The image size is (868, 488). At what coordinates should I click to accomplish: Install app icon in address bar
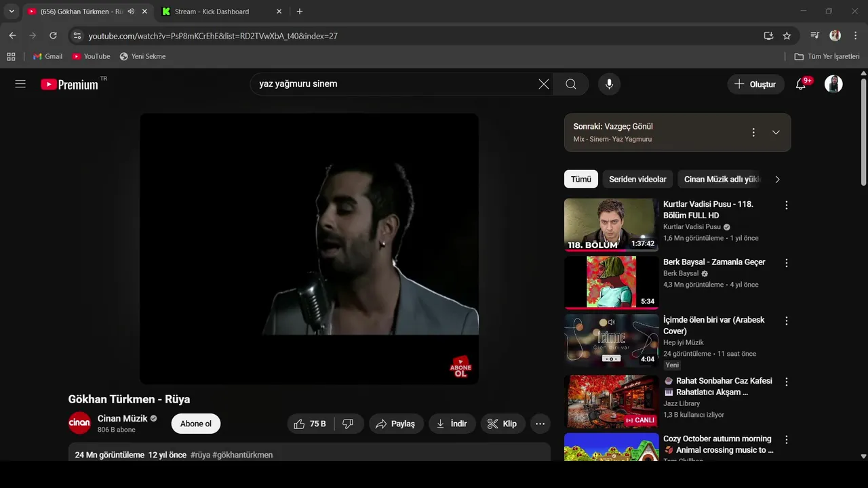click(768, 36)
